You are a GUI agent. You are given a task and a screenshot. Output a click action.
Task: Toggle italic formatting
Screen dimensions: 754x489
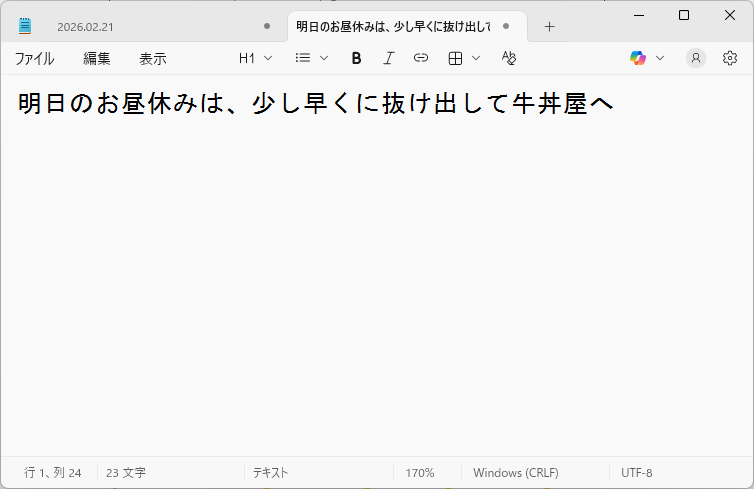(x=388, y=58)
